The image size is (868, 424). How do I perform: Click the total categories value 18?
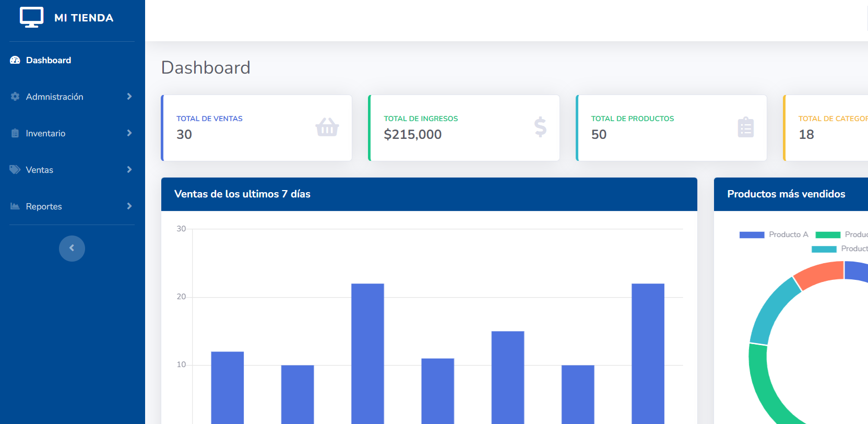(x=806, y=134)
